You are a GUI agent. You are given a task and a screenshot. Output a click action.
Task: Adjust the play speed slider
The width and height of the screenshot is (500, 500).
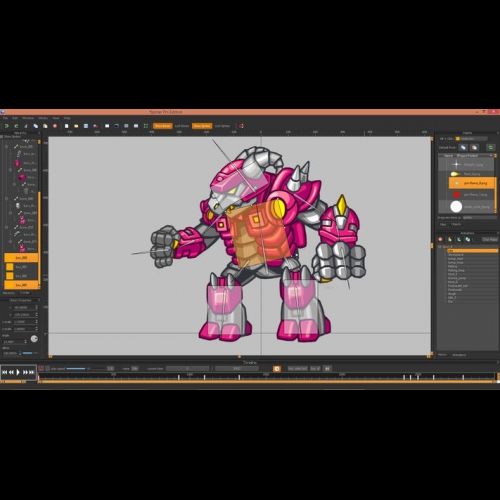tap(85, 368)
